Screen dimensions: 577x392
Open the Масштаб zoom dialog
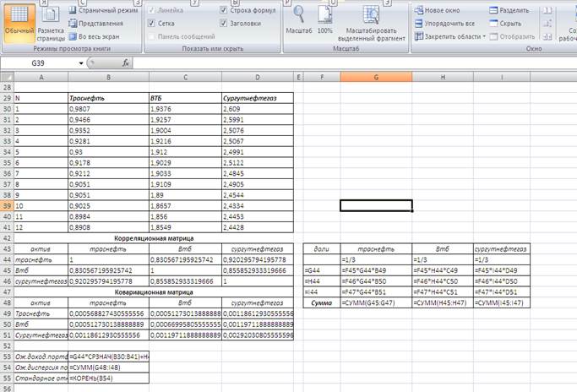(x=299, y=21)
